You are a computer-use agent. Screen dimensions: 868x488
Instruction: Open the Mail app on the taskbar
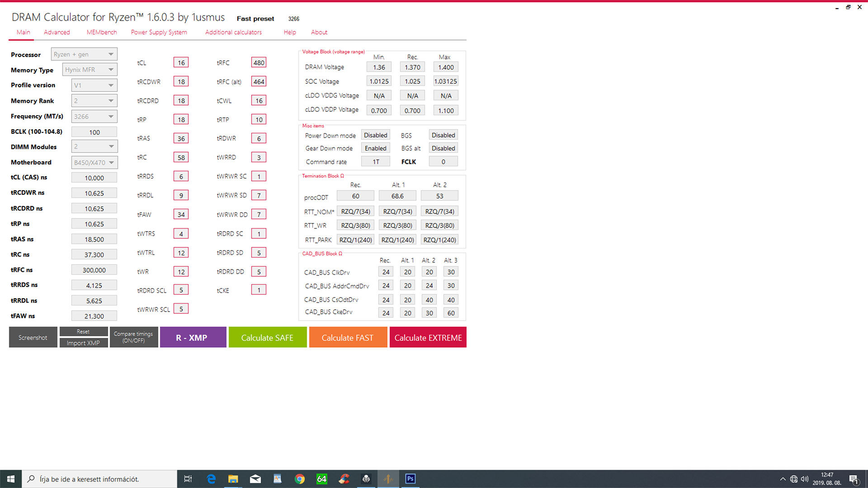[255, 479]
